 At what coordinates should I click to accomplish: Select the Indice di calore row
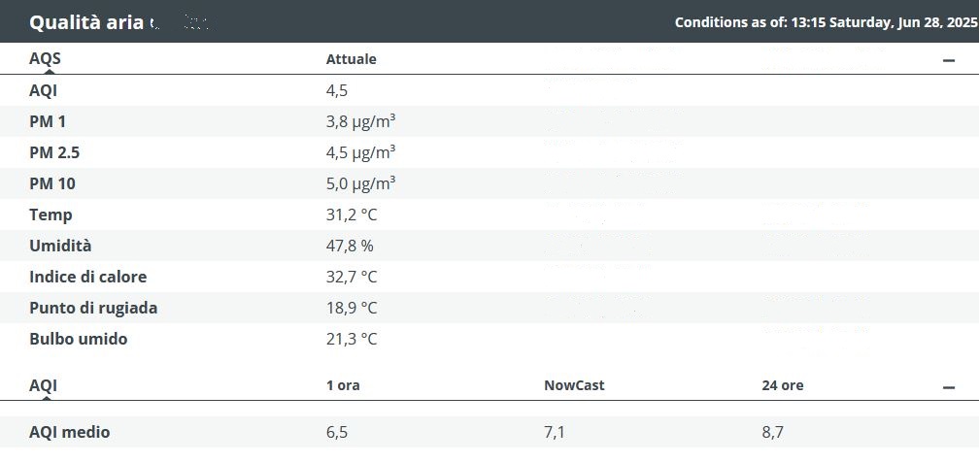tap(490, 277)
